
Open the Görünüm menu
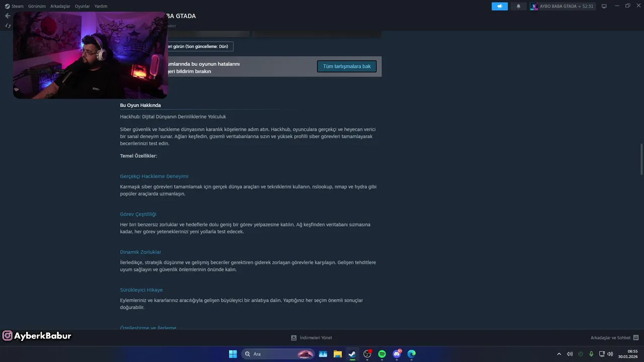(37, 6)
